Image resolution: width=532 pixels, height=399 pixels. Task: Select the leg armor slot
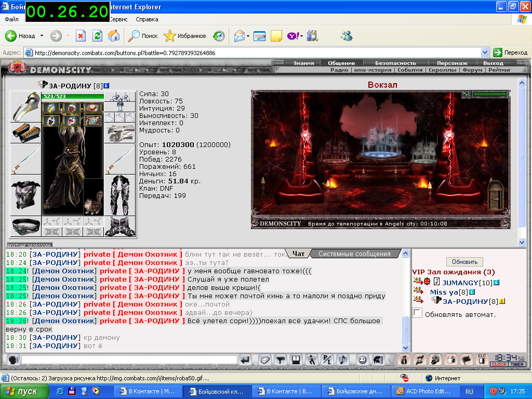120,195
